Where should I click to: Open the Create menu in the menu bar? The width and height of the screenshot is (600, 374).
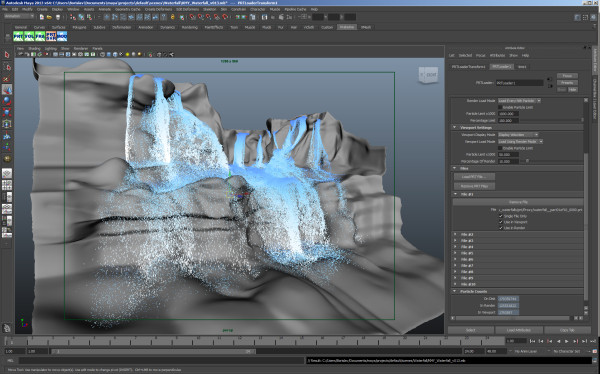click(42, 9)
